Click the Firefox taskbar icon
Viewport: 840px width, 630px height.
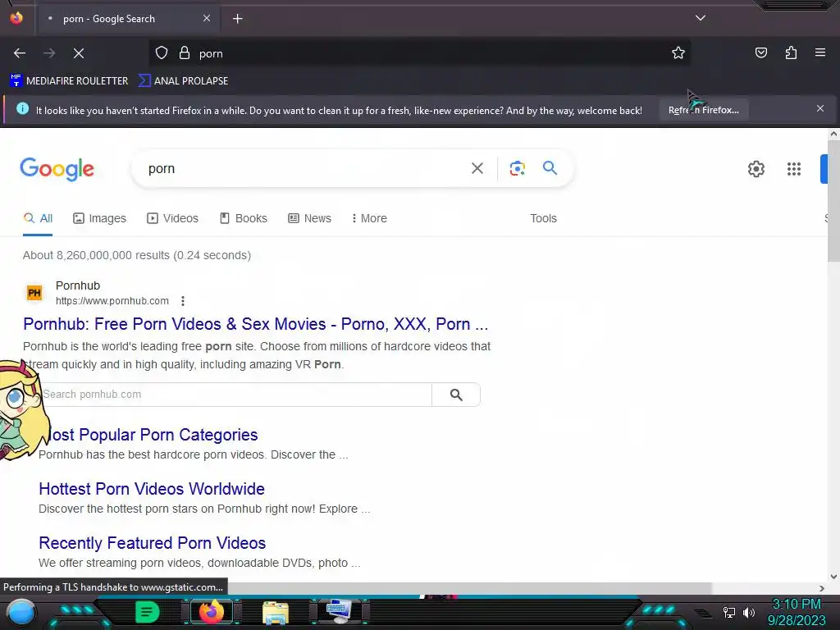click(x=211, y=612)
